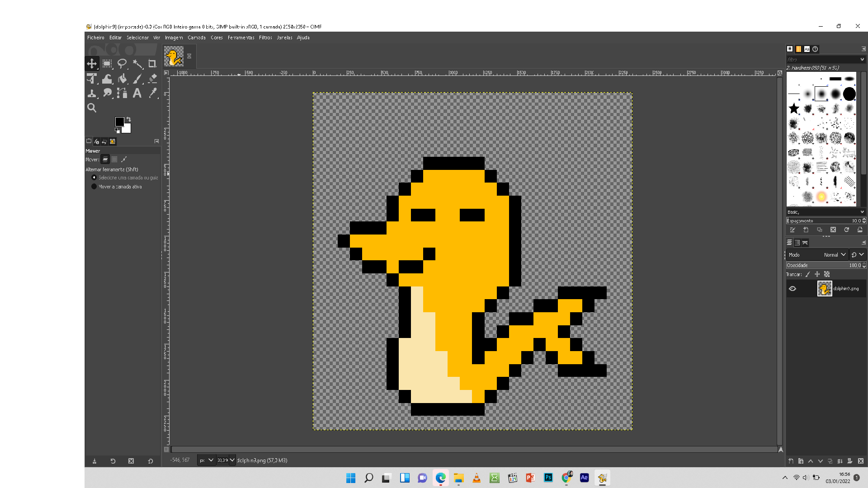Select the Clone stamp tool
This screenshot has height=488, width=868.
coord(92,93)
